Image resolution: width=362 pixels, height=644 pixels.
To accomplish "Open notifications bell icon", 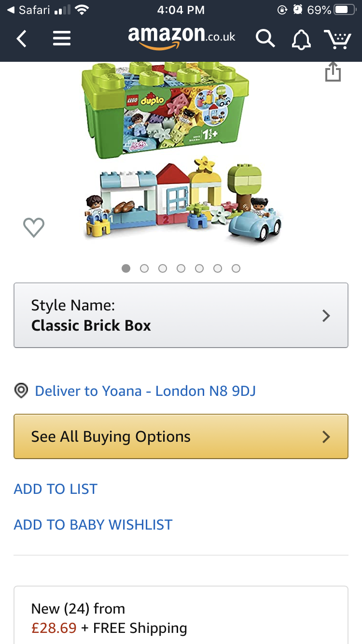I will coord(301,39).
